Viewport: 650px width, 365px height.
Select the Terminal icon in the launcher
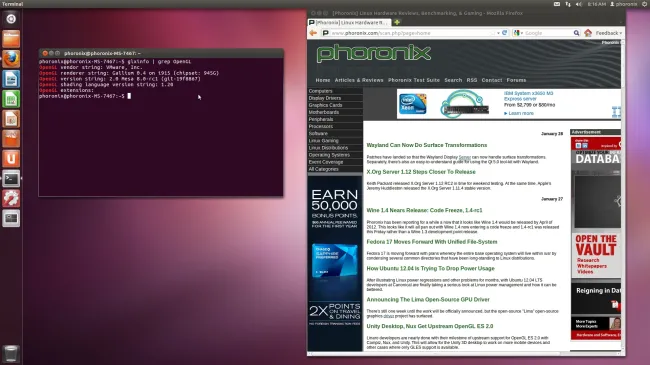click(x=11, y=178)
